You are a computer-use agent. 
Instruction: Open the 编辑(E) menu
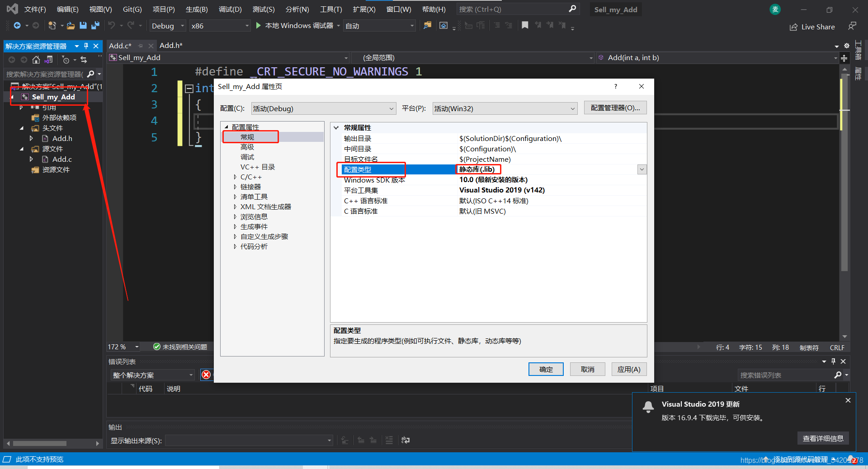[67, 9]
